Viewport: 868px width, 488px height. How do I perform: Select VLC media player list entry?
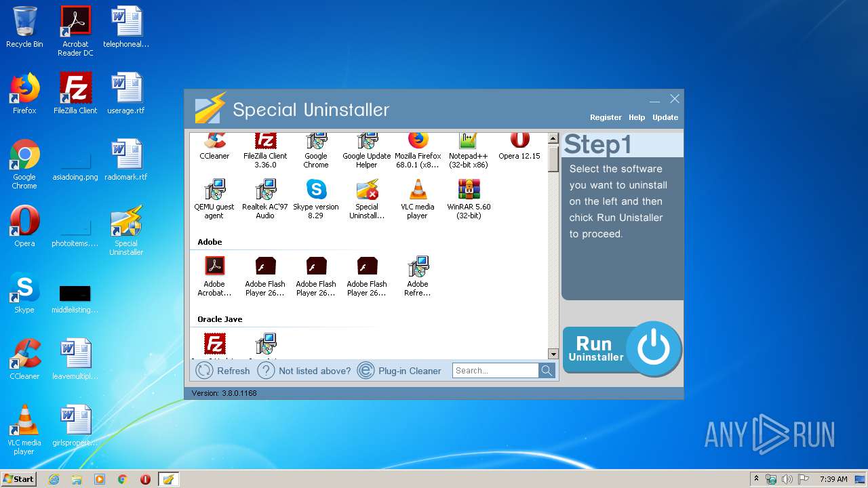pos(418,199)
